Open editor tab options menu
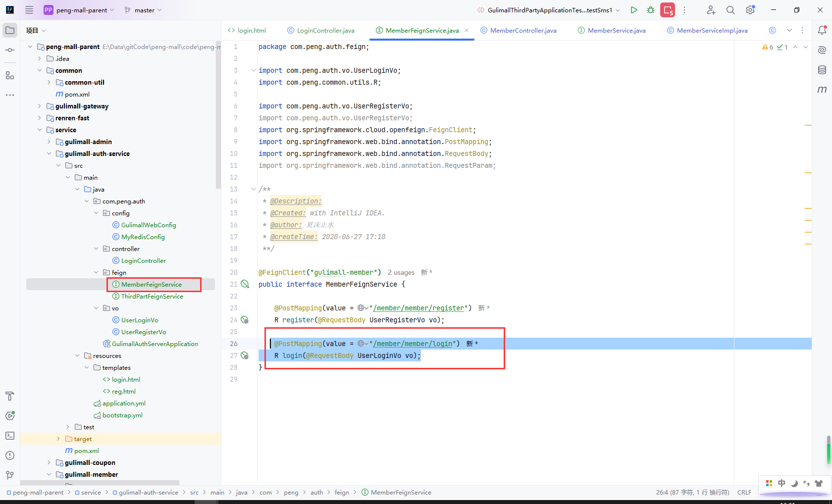 [x=802, y=30]
